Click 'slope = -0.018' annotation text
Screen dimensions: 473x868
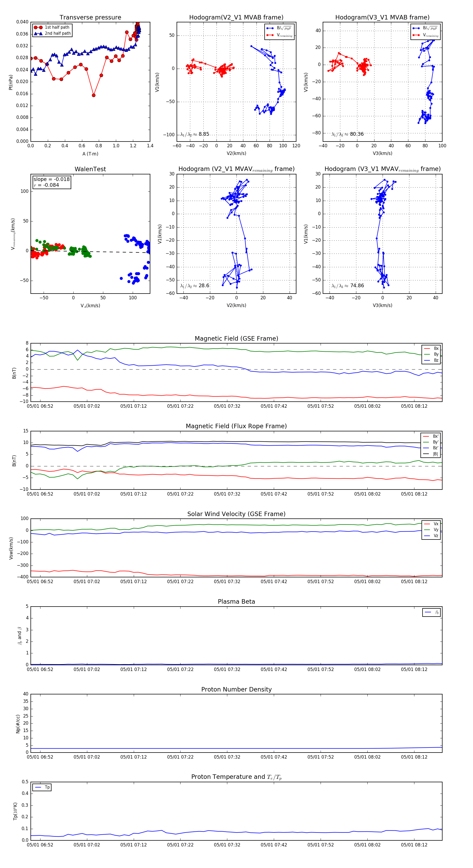[52, 179]
